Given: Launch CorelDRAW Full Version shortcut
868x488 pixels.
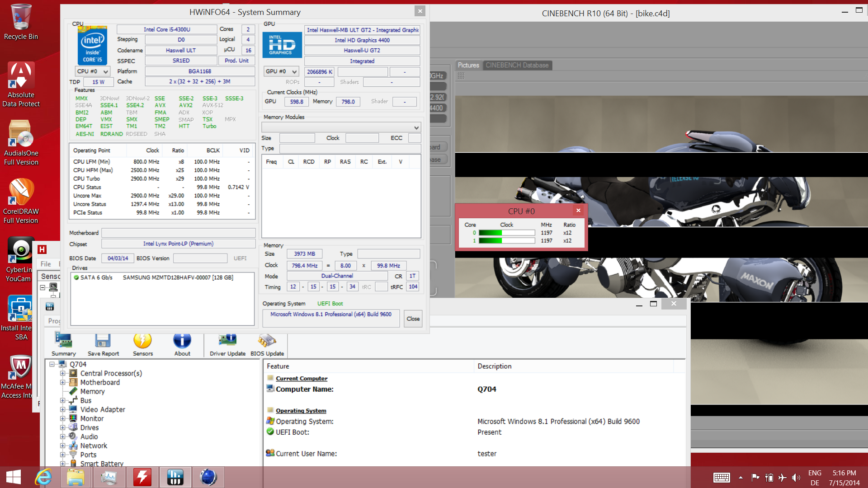Looking at the screenshot, I should [x=21, y=201].
